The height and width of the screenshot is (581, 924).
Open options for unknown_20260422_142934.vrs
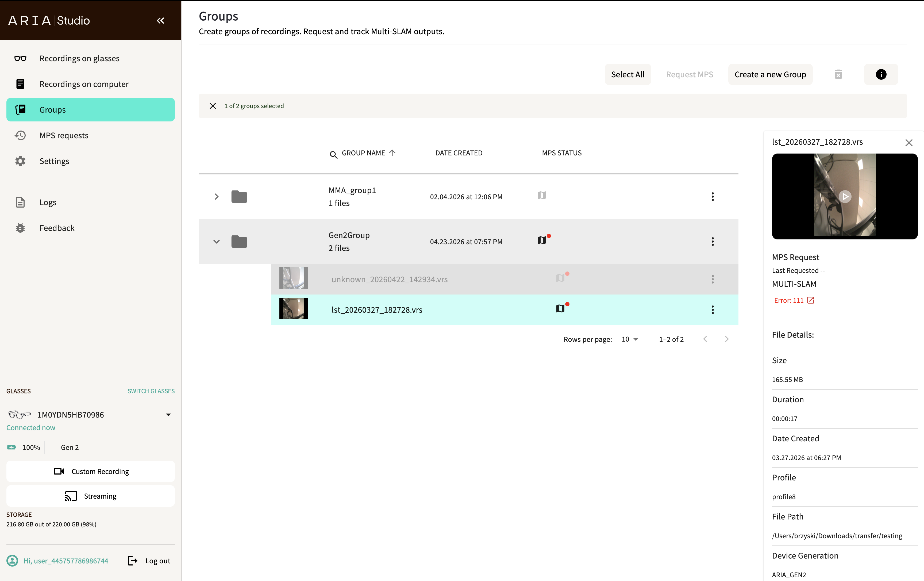713,279
